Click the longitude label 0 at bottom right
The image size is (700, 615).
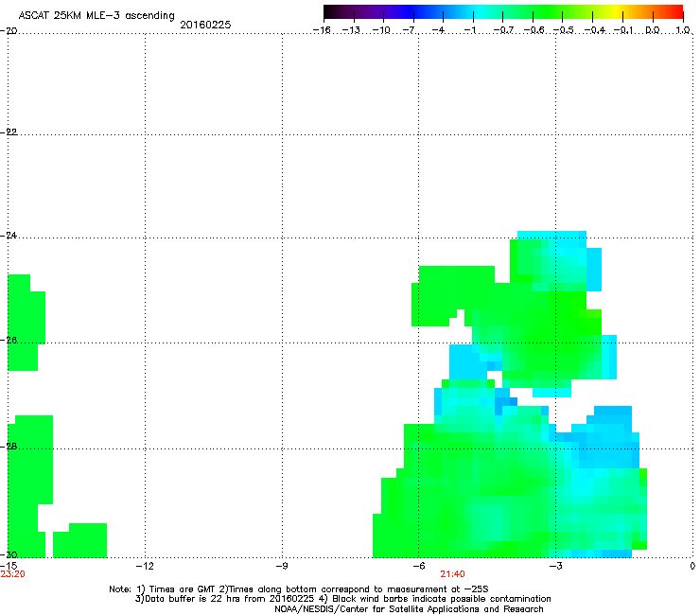(692, 566)
